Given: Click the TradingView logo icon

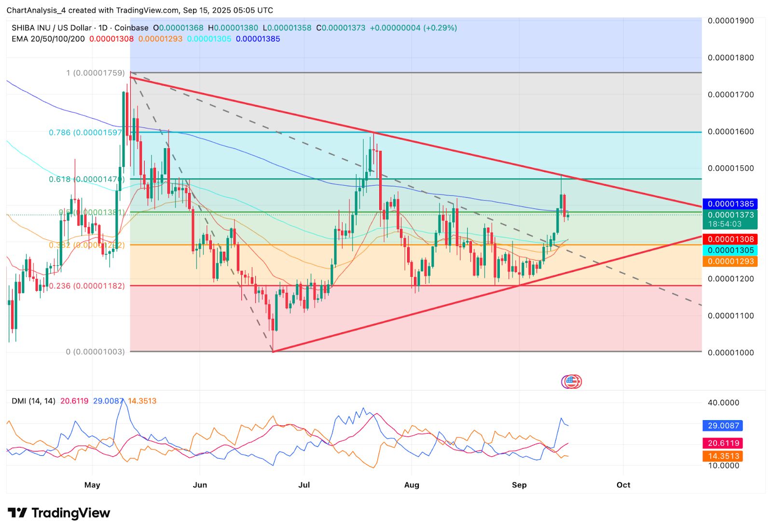Looking at the screenshot, I should click(17, 513).
